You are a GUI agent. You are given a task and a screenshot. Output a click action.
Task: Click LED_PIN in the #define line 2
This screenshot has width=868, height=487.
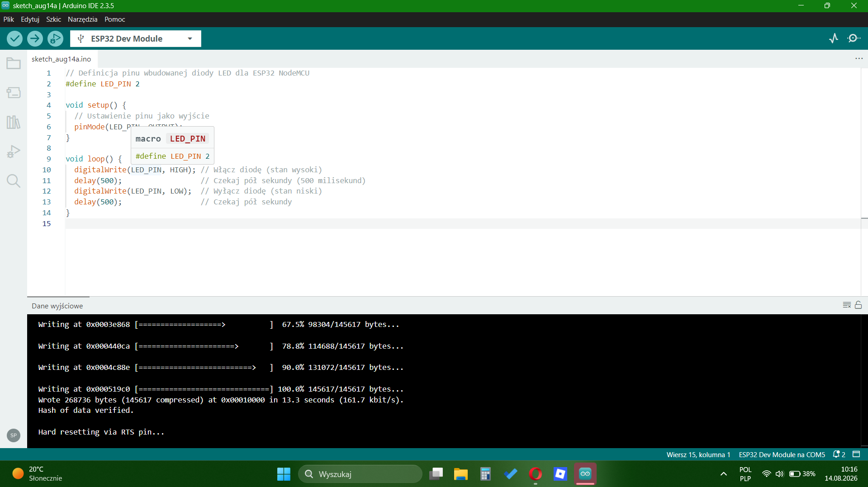pos(115,84)
